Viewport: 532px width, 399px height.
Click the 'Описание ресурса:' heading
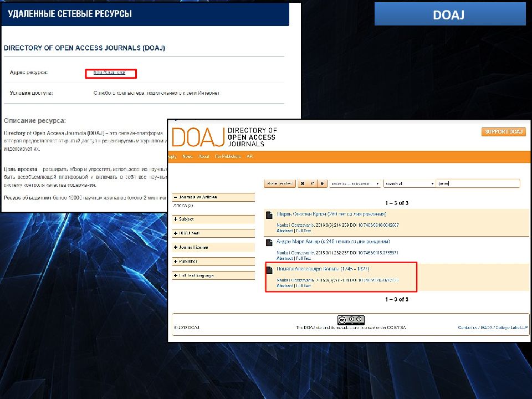point(35,121)
